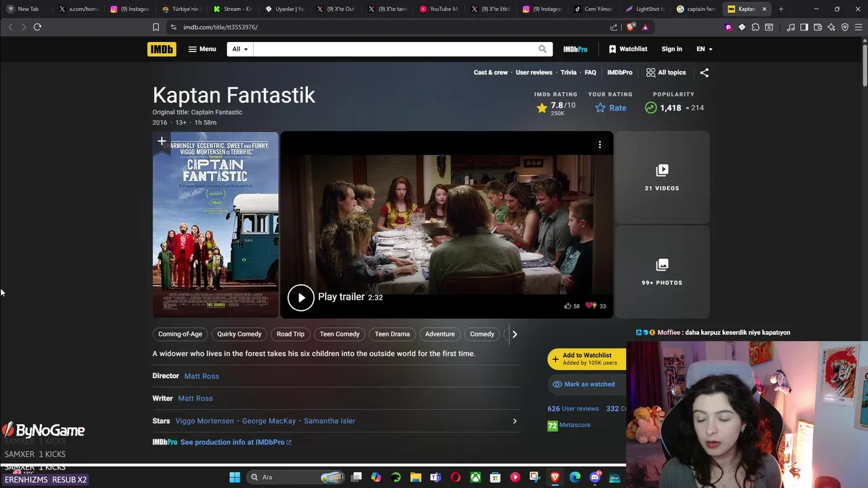868x488 pixels.
Task: Open the EN language dropdown
Action: [705, 49]
